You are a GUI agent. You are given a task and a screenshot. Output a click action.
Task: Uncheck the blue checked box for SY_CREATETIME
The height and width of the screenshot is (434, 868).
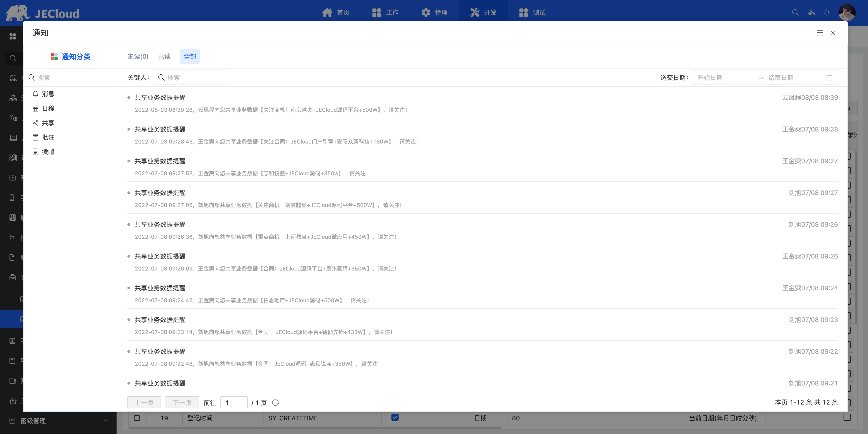tap(395, 417)
